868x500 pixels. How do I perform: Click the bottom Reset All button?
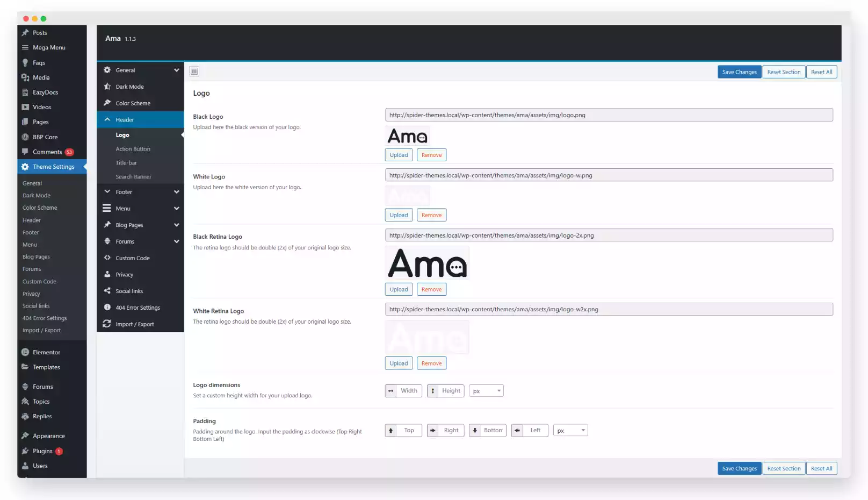click(821, 468)
